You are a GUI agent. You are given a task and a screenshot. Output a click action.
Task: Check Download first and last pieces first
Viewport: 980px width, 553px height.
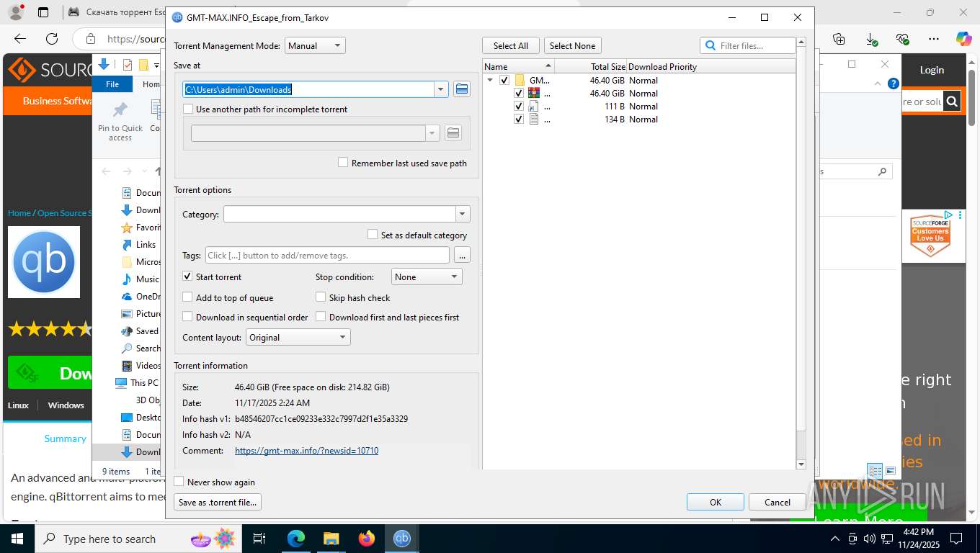(x=321, y=317)
